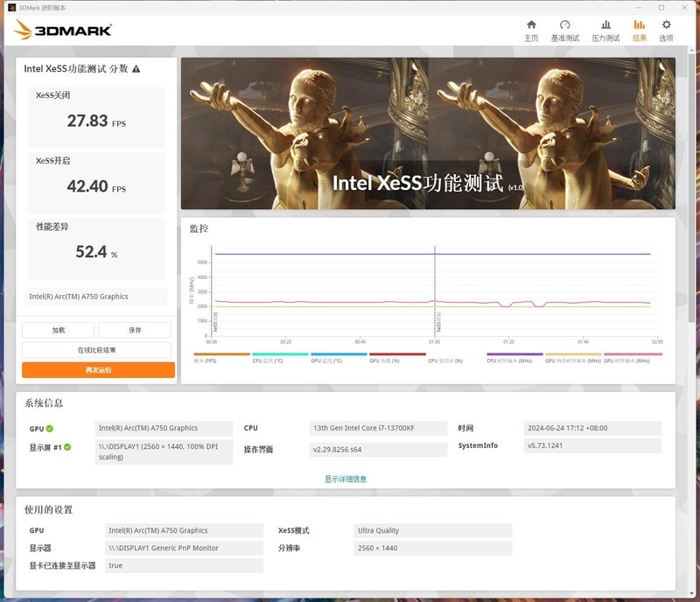Image resolution: width=700 pixels, height=602 pixels.
Task: Switch to the 主页 tab
Action: pos(531,31)
